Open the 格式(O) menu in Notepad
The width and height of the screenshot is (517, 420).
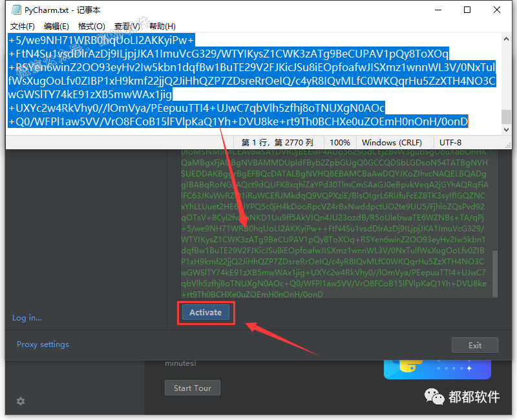[x=91, y=26]
